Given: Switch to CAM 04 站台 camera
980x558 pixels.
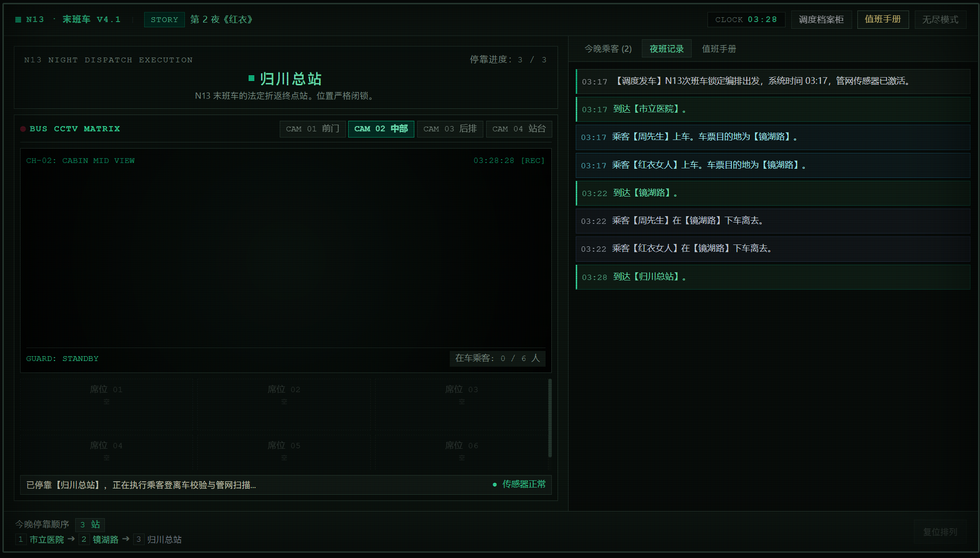Looking at the screenshot, I should 519,129.
